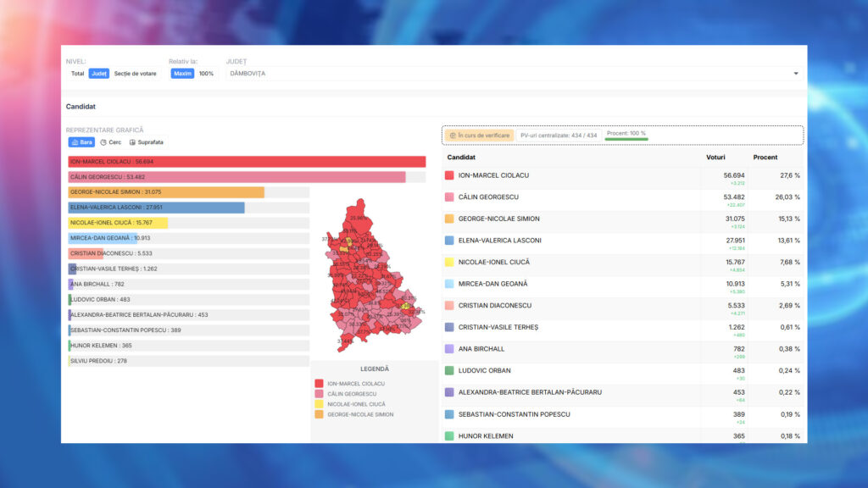868x488 pixels.
Task: Expand the county list dropdown arrow
Action: point(795,74)
